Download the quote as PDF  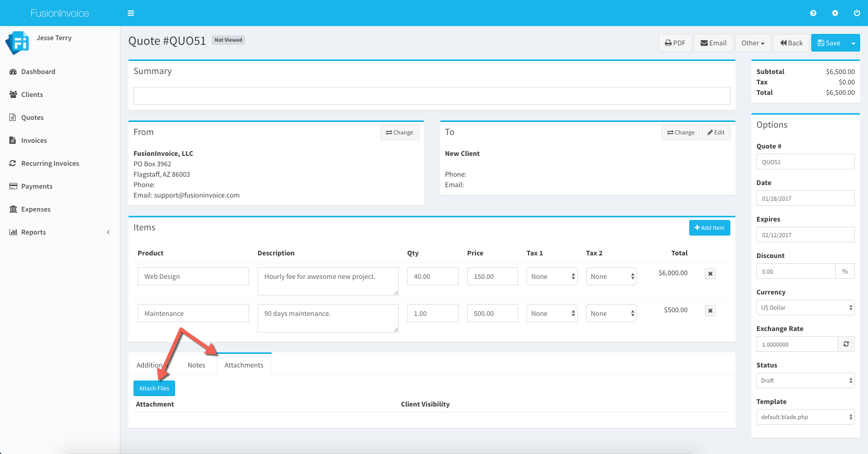coord(675,43)
